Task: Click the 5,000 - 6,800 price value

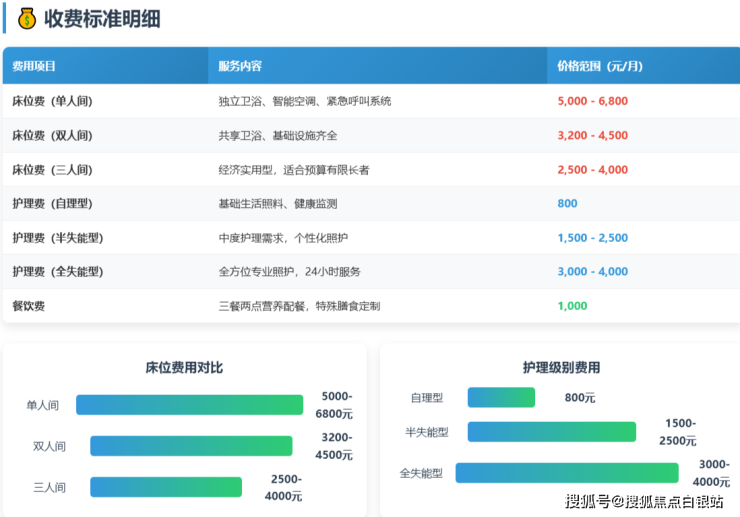Action: (x=593, y=101)
